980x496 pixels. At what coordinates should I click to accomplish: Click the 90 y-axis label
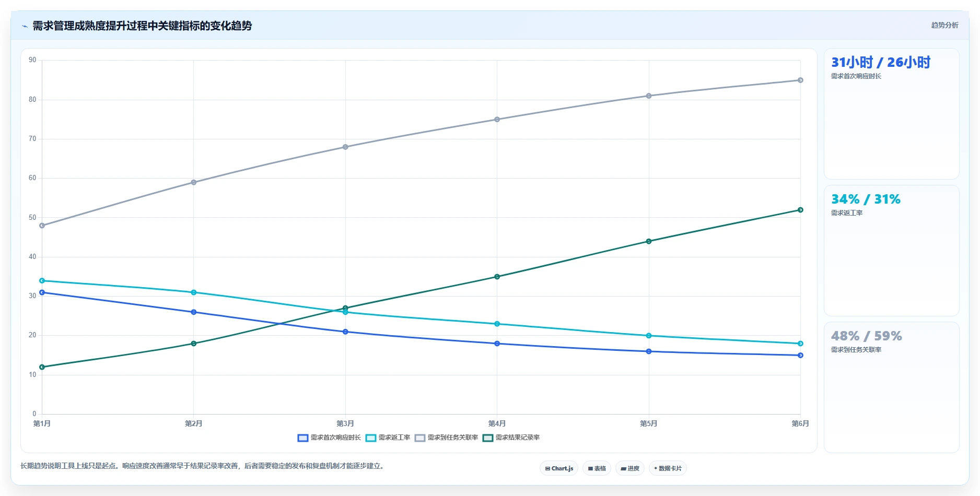tap(32, 60)
